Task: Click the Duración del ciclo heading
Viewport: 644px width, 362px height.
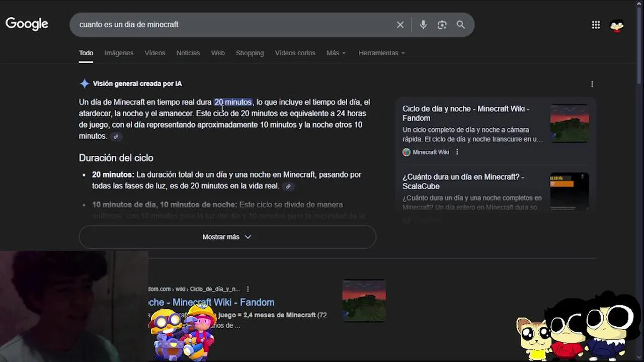Action: pos(116,158)
